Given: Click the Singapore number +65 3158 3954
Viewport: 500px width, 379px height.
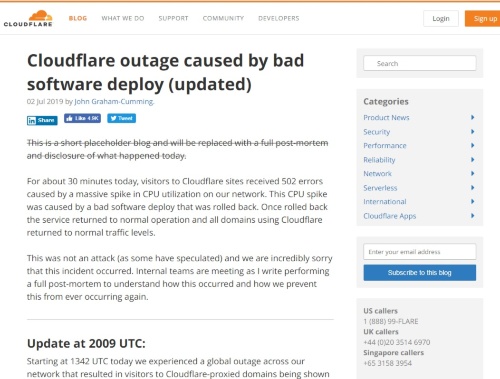Looking at the screenshot, I should [387, 363].
